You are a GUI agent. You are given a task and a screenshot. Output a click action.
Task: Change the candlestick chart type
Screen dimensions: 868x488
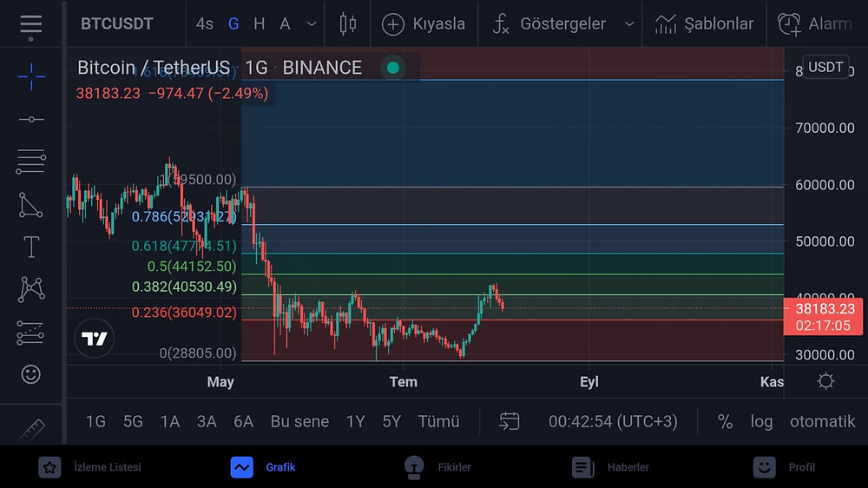[x=348, y=23]
